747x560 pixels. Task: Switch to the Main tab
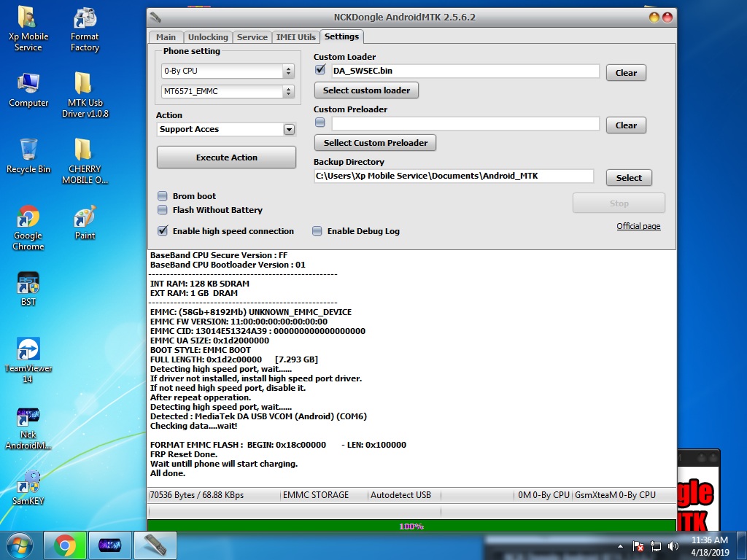pyautogui.click(x=166, y=37)
